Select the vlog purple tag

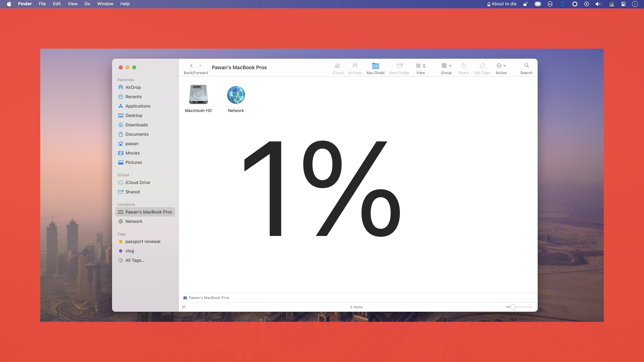tap(145, 251)
